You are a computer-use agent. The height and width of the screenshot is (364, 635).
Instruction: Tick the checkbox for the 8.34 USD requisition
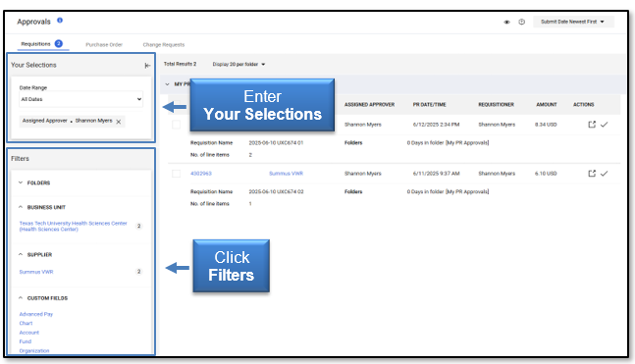click(176, 125)
